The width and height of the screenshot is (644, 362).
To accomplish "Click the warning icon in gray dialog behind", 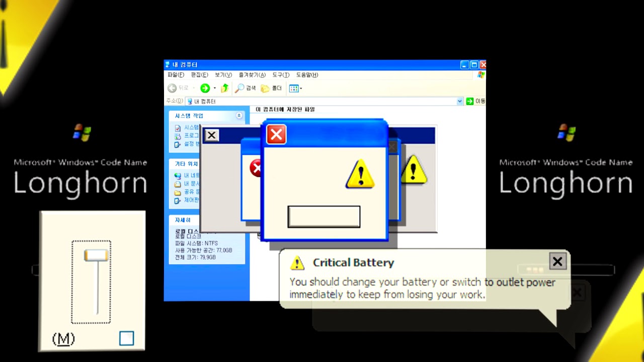I will 414,169.
